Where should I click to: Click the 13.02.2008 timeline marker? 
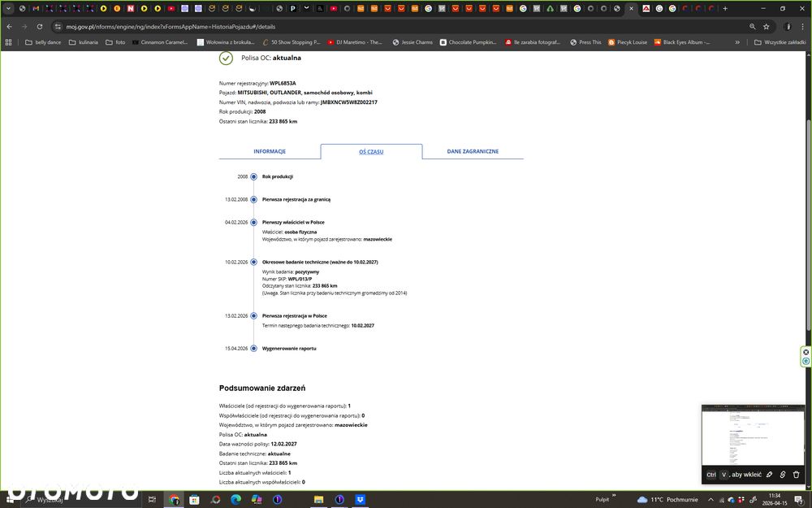(x=253, y=200)
